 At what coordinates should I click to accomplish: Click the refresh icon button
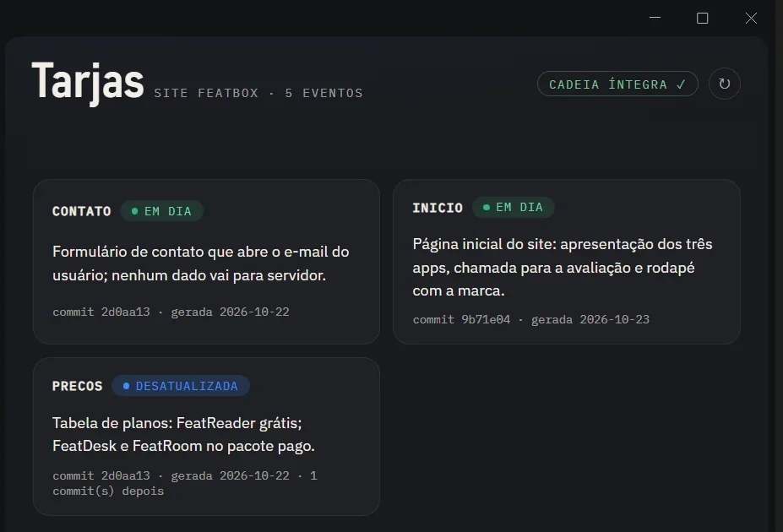[x=724, y=84]
